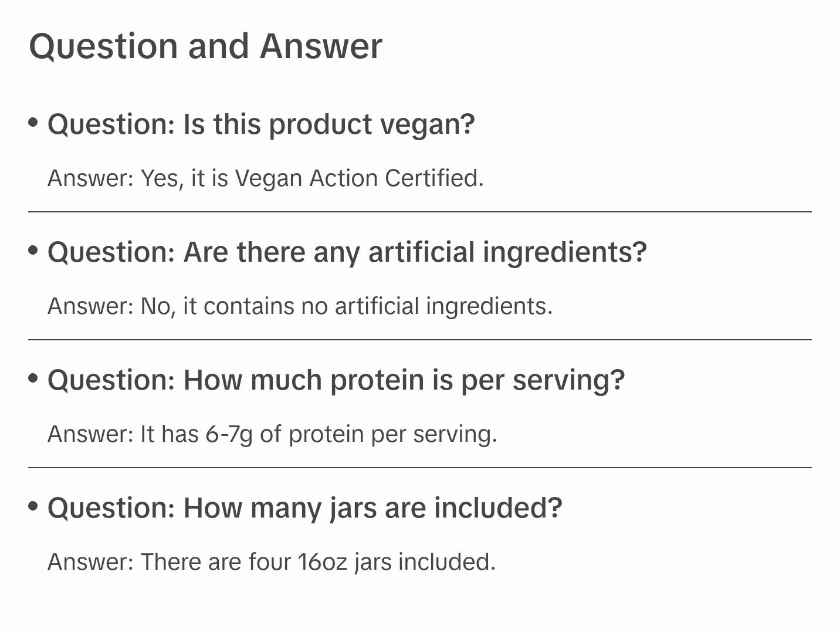Click the divider line under the protein answer
The image size is (840, 629).
(420, 468)
